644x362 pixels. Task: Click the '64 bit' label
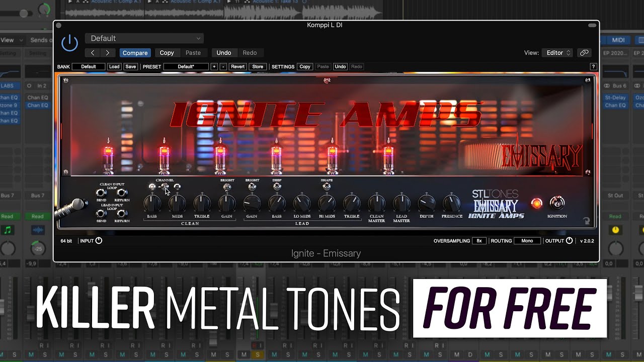(66, 241)
